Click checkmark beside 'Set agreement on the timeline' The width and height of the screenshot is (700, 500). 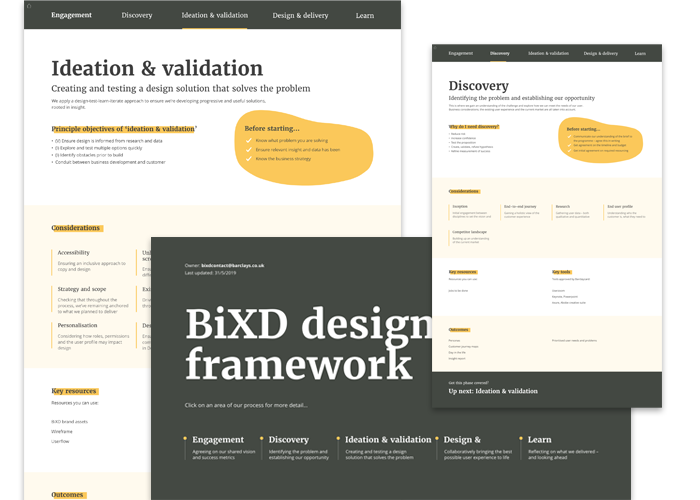coord(569,145)
